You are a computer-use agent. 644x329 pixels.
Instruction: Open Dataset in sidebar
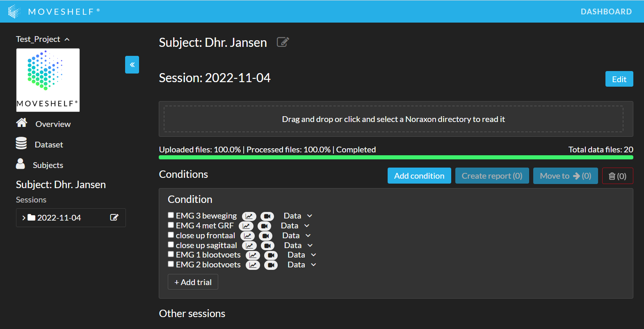pos(49,145)
